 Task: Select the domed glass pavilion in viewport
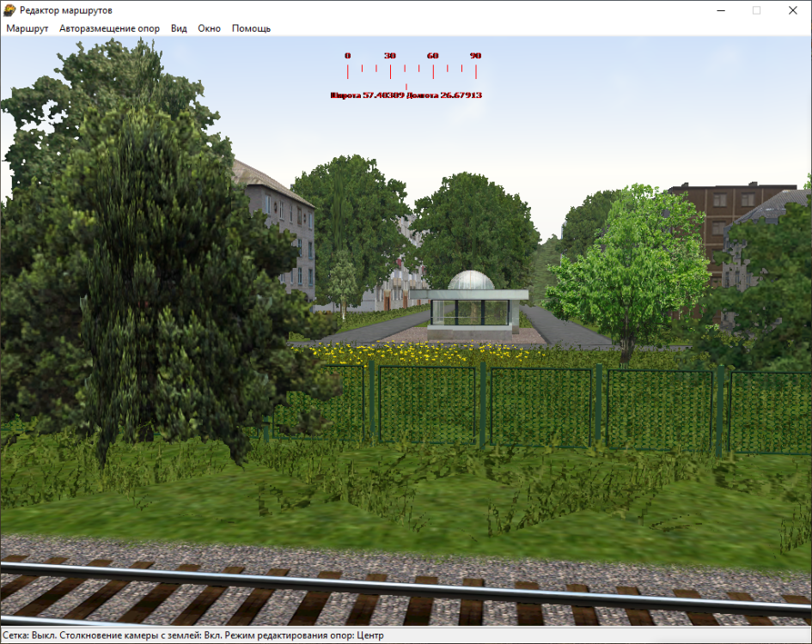pyautogui.click(x=469, y=301)
